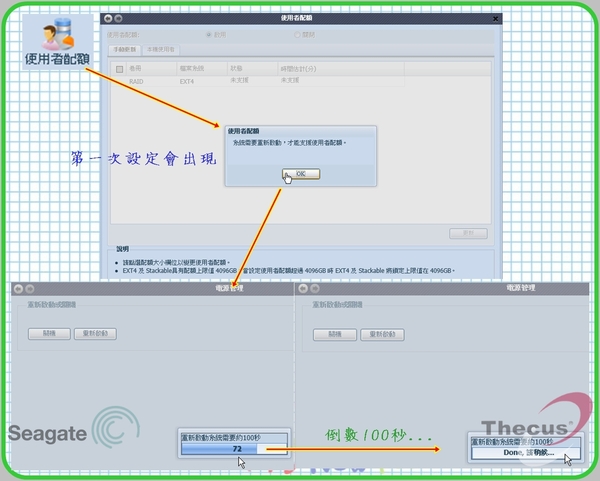Click the 更新 update button in quota window
Image resolution: width=600 pixels, height=481 pixels.
[468, 233]
